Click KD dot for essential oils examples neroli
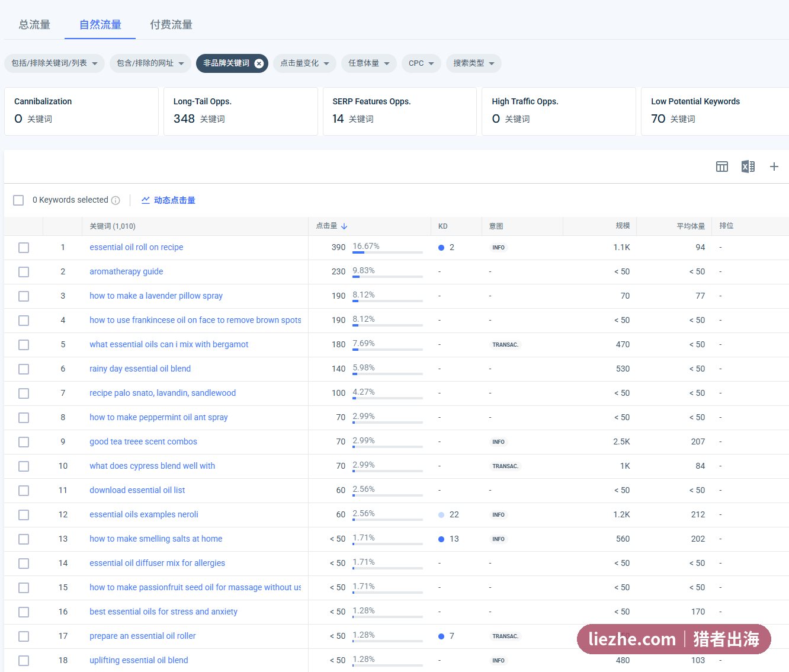This screenshot has height=672, width=789. click(441, 515)
